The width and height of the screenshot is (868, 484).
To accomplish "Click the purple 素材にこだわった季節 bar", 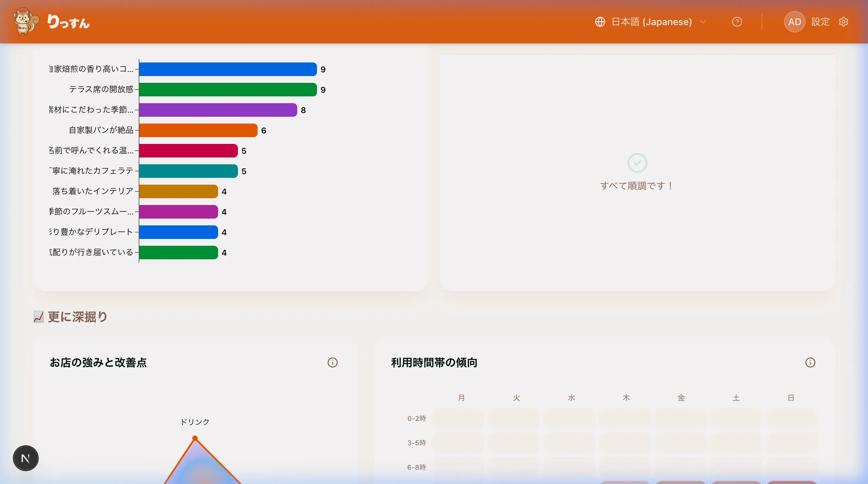I will (x=218, y=110).
